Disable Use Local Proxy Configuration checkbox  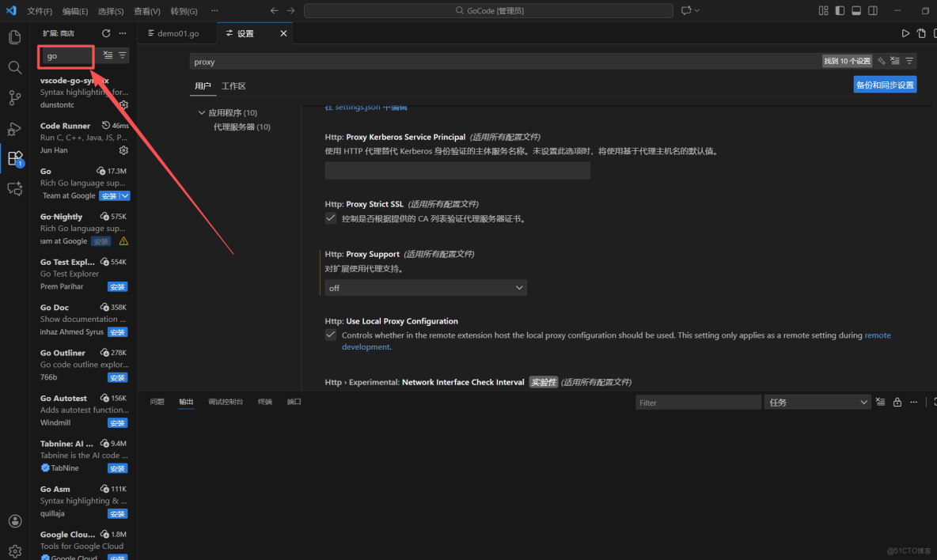coord(330,334)
